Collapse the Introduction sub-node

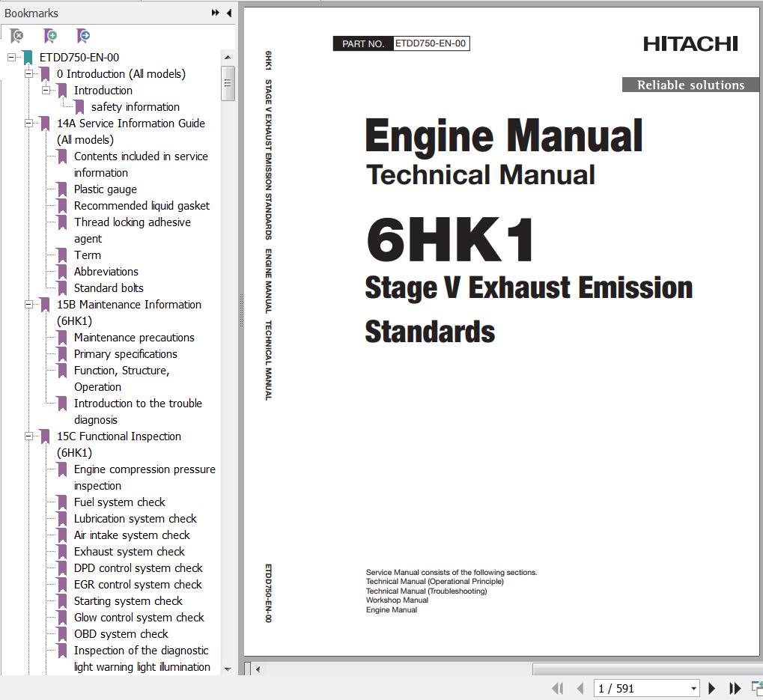pyautogui.click(x=46, y=91)
